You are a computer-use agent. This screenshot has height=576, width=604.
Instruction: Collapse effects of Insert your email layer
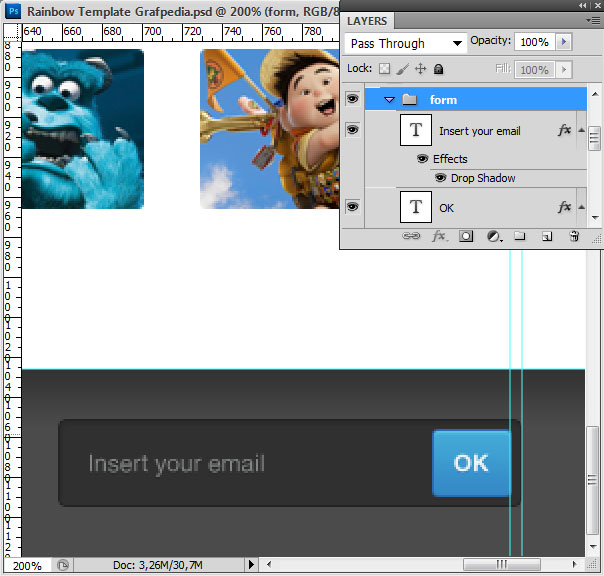[581, 130]
